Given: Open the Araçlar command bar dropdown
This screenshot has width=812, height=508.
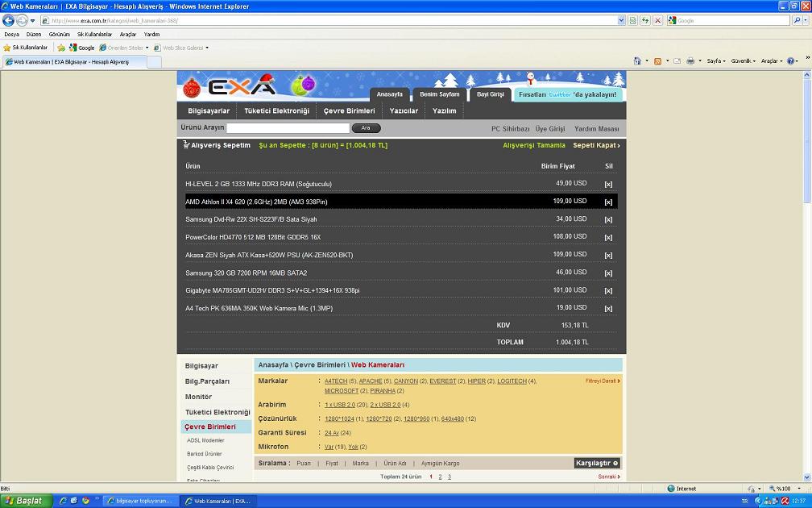Looking at the screenshot, I should (772, 61).
